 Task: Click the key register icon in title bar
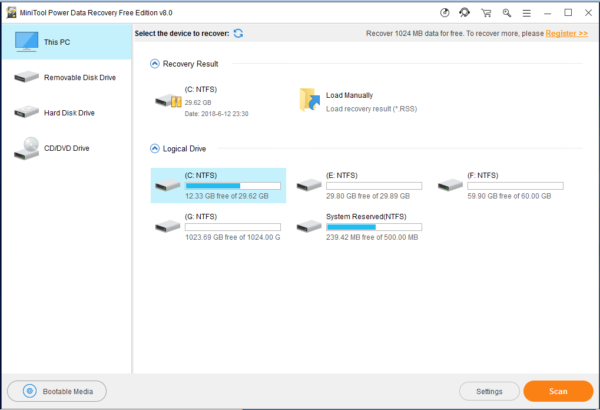[507, 13]
